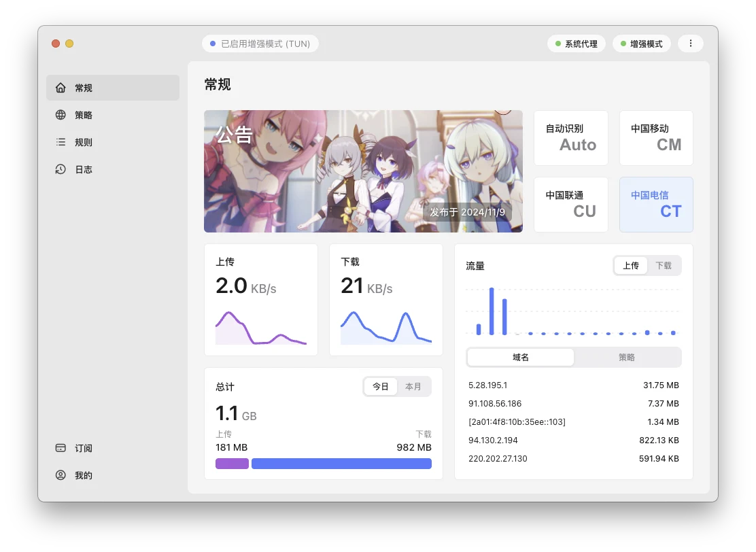Toggle the 增强模式 enhanced mode switch
This screenshot has width=756, height=552.
tap(642, 44)
